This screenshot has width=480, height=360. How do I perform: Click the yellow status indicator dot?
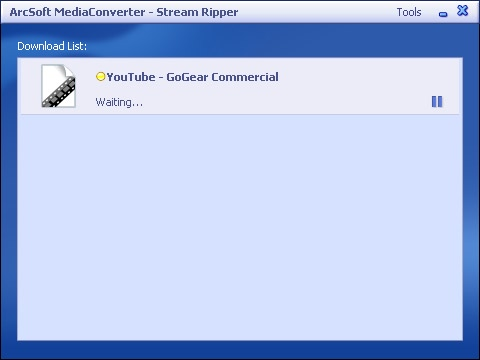pos(100,77)
